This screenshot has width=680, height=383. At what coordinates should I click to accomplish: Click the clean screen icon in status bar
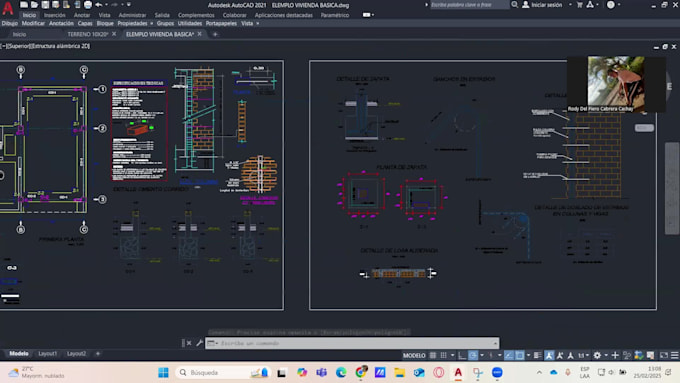[x=664, y=355]
